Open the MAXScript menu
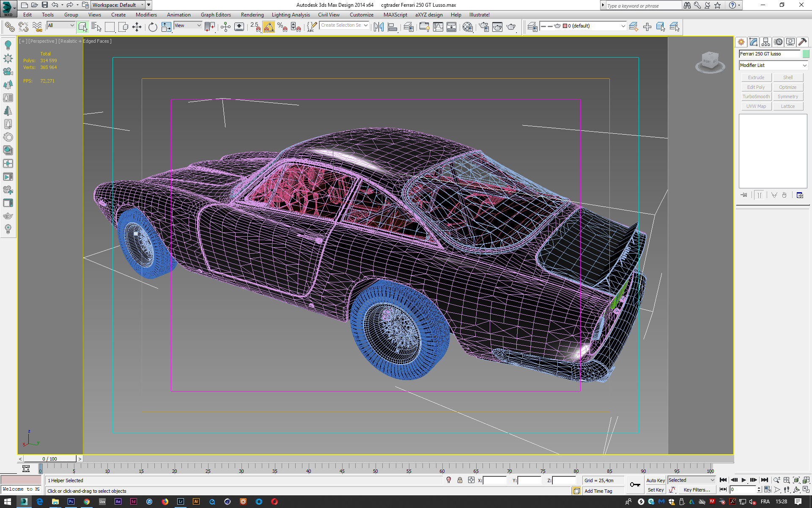The width and height of the screenshot is (812, 508). [395, 15]
